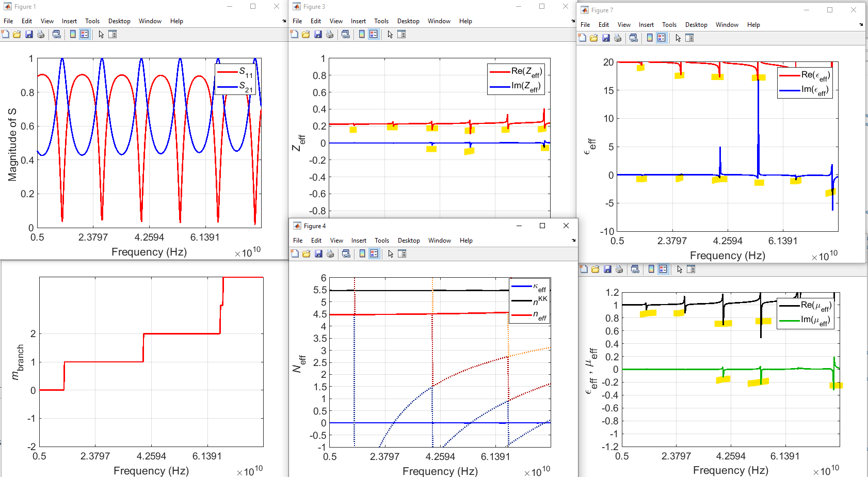Click dock arrow at Figure 1 menu bar

[x=284, y=21]
